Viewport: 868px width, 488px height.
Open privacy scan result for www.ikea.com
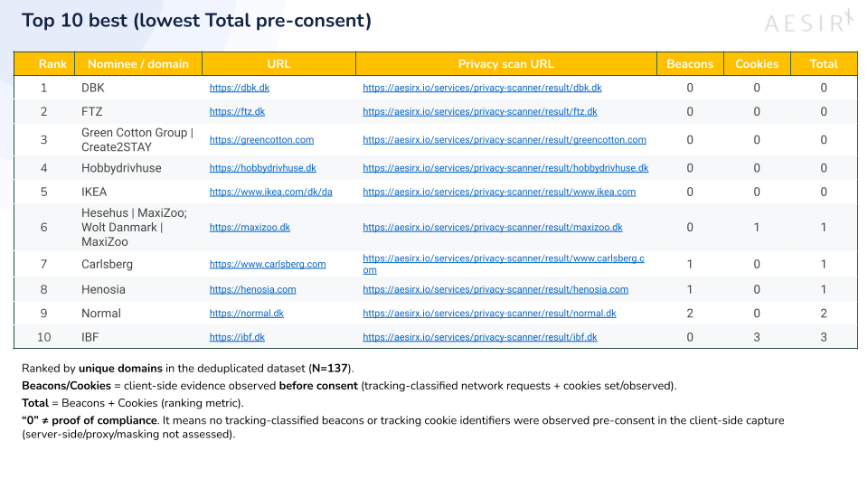tap(499, 192)
